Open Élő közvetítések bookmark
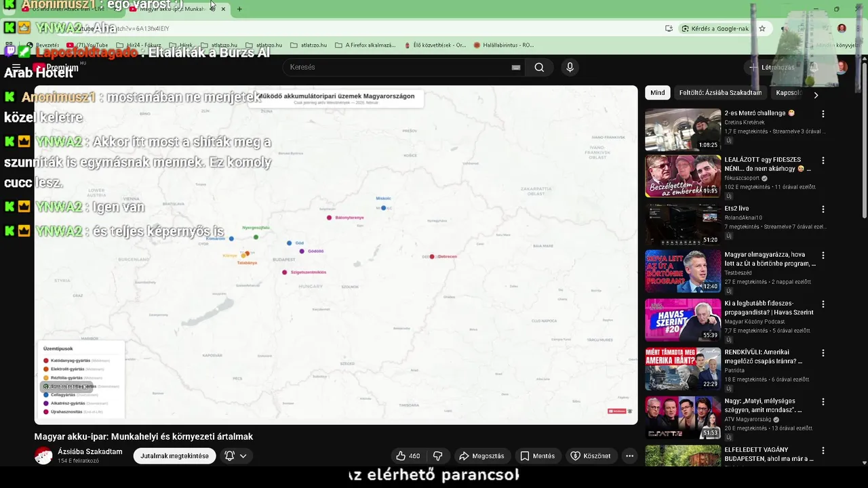This screenshot has height=488, width=868. coord(435,45)
